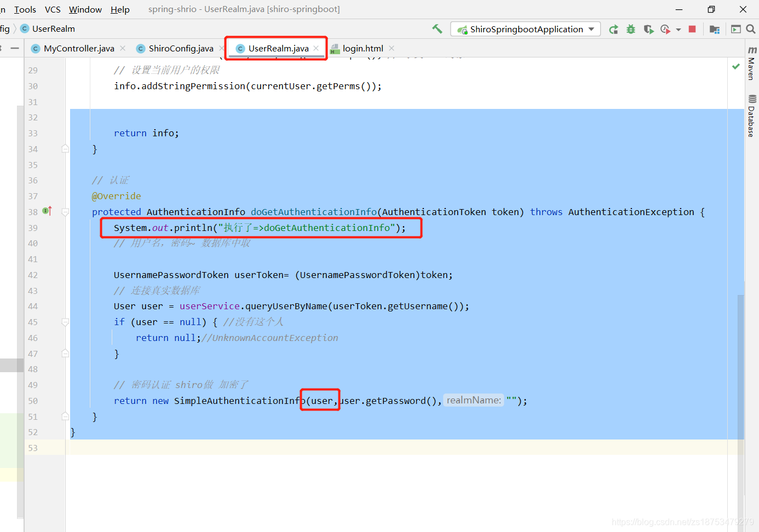Click info.addStringPermission on line 30

coord(180,86)
